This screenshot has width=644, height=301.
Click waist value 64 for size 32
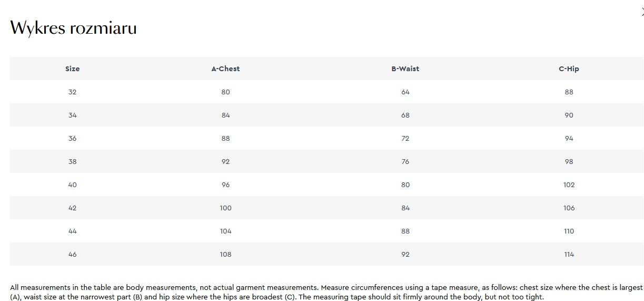pos(405,92)
